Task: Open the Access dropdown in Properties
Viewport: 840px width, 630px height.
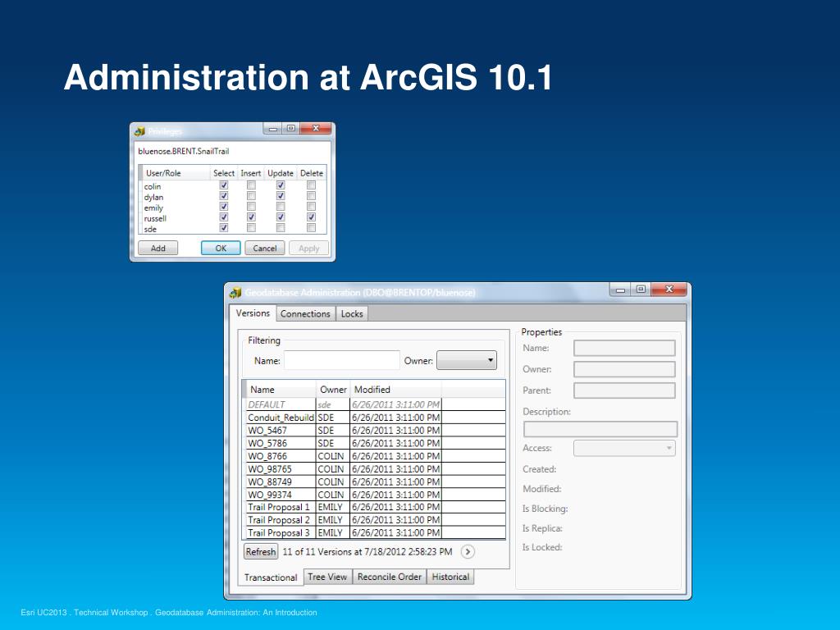Action: [x=624, y=448]
